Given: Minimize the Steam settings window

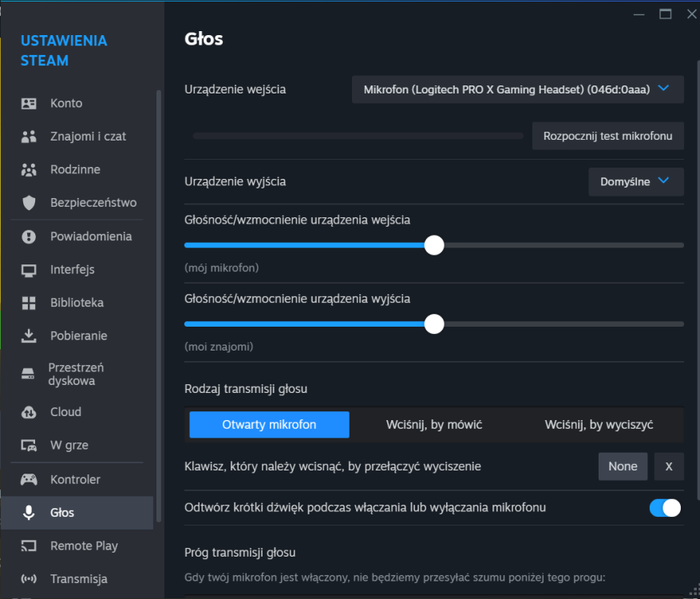Looking at the screenshot, I should pyautogui.click(x=639, y=14).
